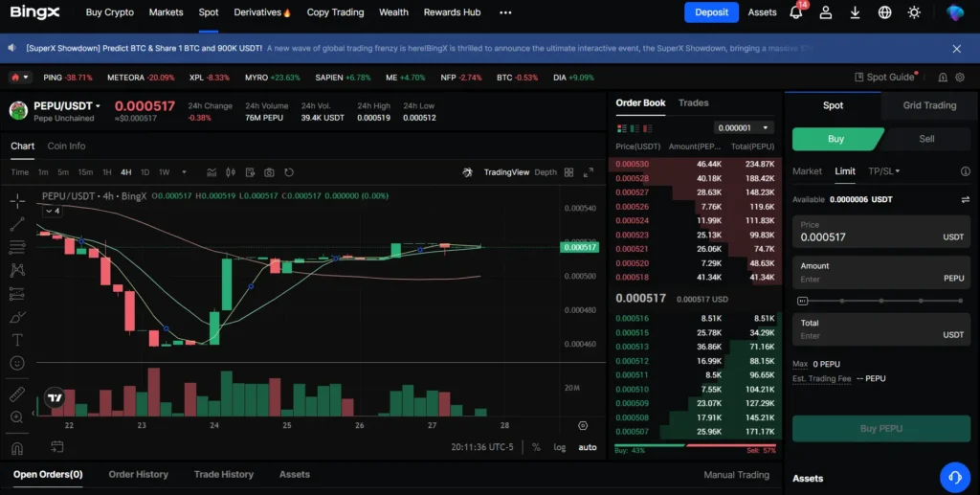The image size is (980, 495).
Task: Toggle auto scale on chart
Action: click(x=588, y=447)
